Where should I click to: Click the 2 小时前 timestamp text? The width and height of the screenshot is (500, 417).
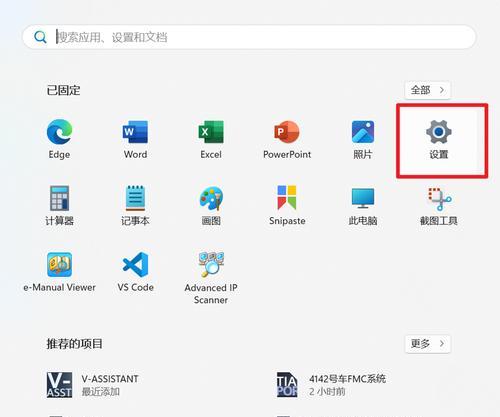click(x=327, y=392)
